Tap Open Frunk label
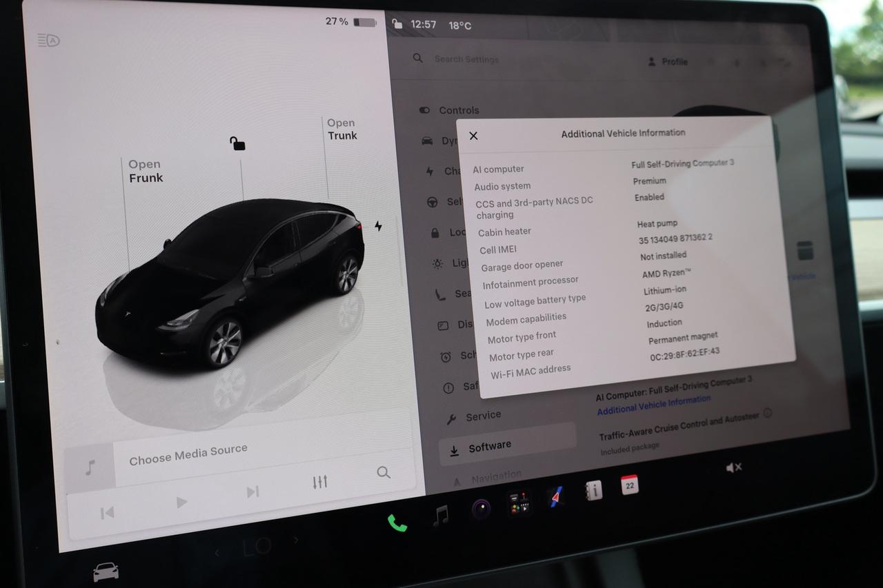Viewport: 883px width, 588px height. pos(146,171)
